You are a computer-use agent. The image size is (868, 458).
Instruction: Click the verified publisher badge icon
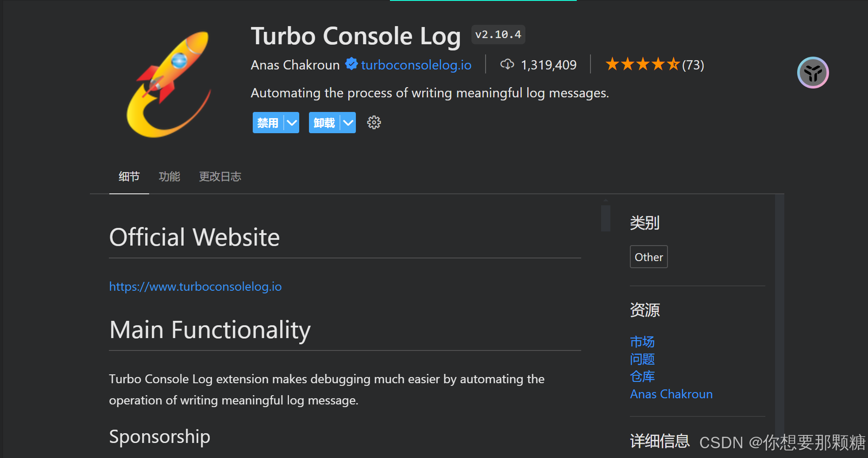(x=351, y=64)
